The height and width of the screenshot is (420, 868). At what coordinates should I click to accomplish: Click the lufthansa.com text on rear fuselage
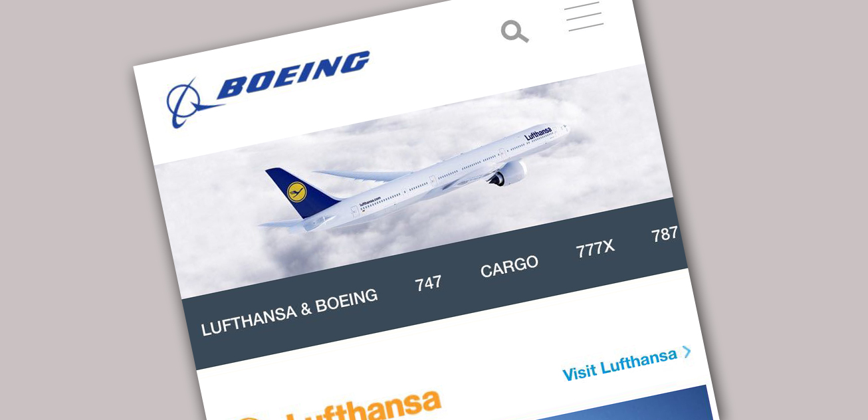click(370, 201)
